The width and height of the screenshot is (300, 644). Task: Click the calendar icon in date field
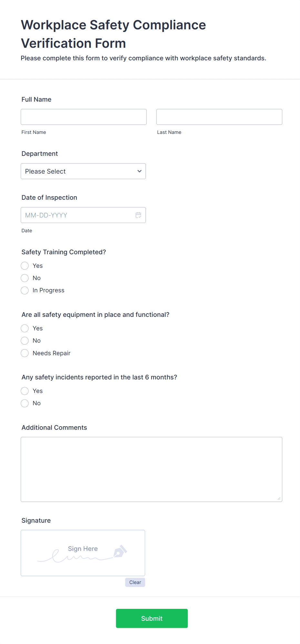(x=138, y=215)
